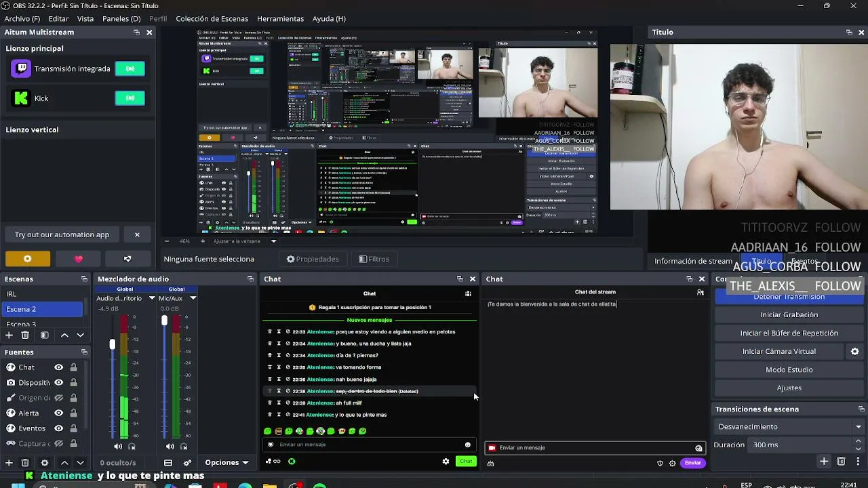Open preview zoom Ajustar a la ventana dropdown
868x488 pixels.
pos(274,241)
